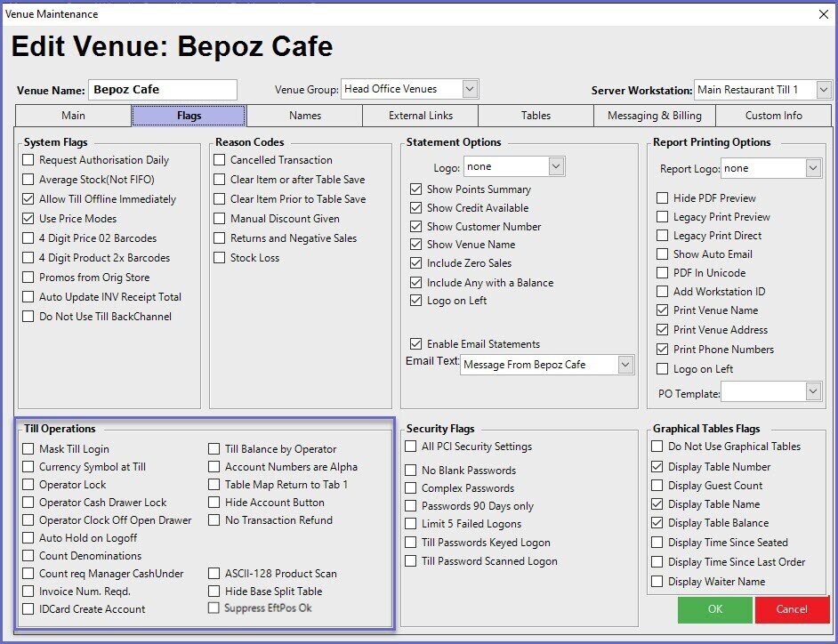Tick the Mask Till Login checkbox
Viewport: 838px width, 644px height.
(29, 449)
